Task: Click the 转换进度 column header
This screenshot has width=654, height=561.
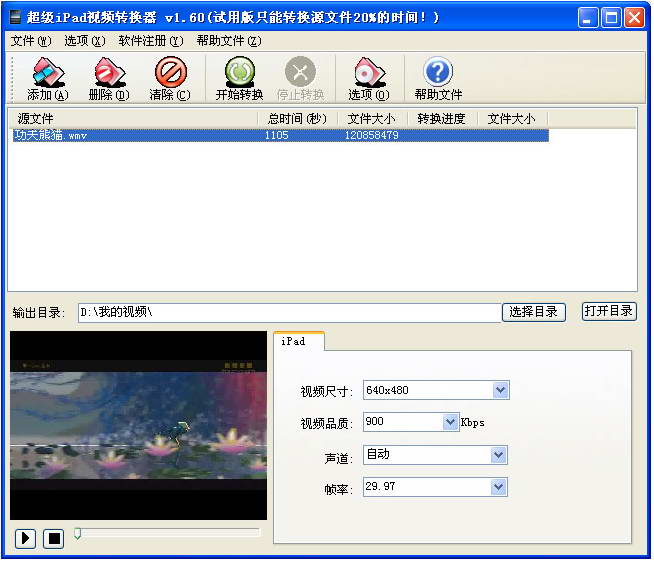Action: (441, 119)
